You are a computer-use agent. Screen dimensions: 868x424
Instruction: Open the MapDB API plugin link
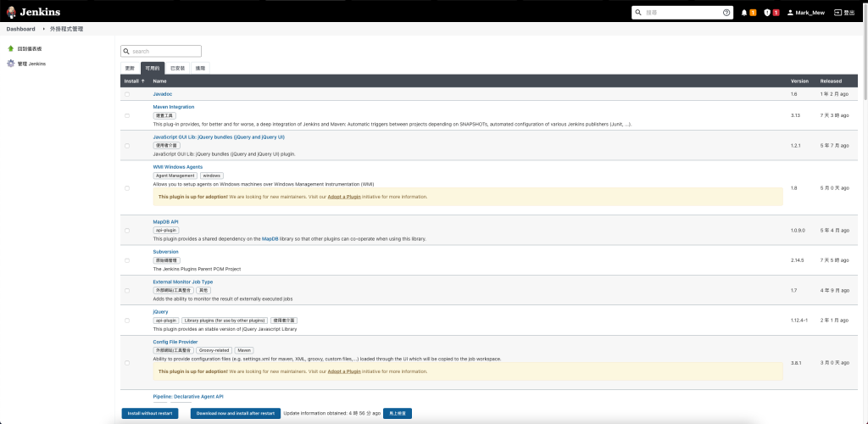[x=165, y=222]
